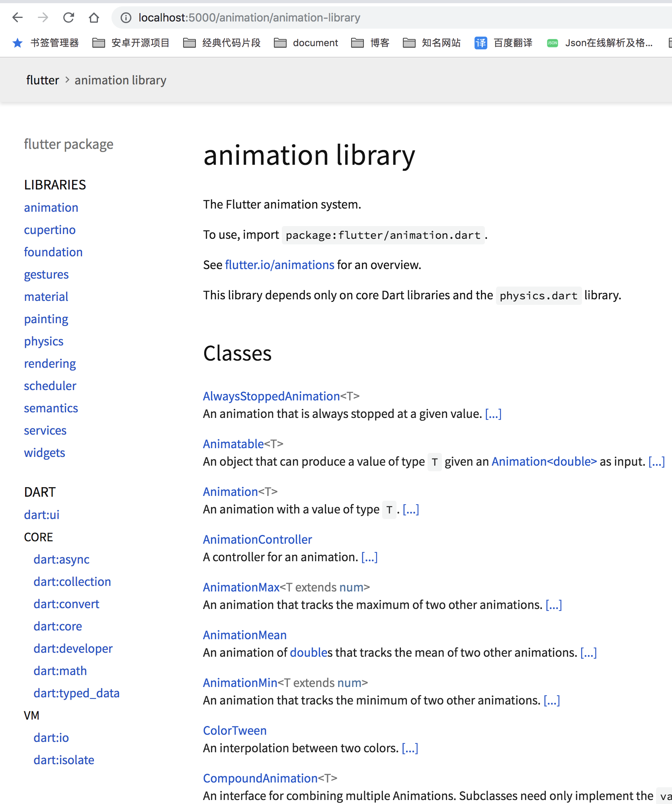The height and width of the screenshot is (804, 672).
Task: Expand the Animatable description ellipsis
Action: (656, 461)
